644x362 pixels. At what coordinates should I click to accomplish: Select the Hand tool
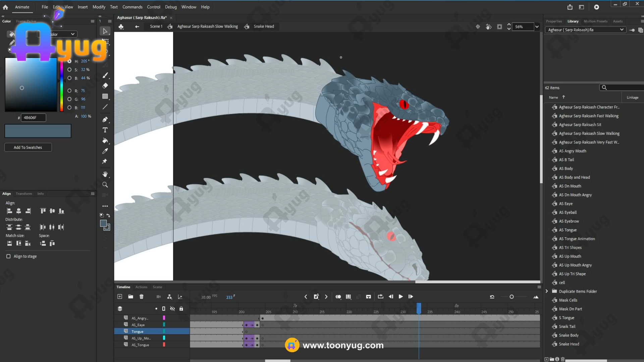pyautogui.click(x=105, y=174)
